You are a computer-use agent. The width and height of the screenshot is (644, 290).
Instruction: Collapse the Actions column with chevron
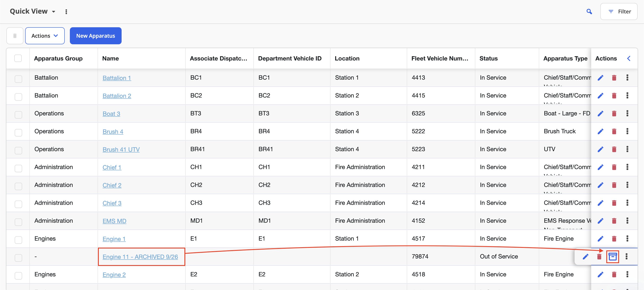click(x=629, y=59)
